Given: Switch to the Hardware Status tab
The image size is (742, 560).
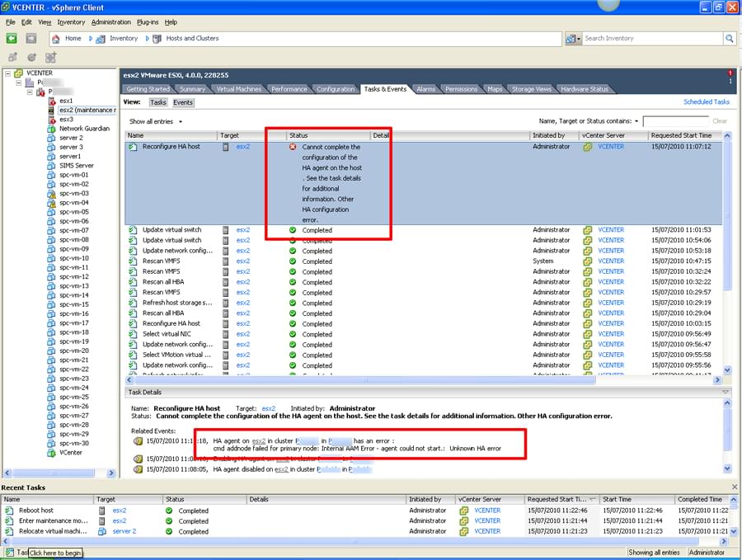Looking at the screenshot, I should tap(585, 89).
